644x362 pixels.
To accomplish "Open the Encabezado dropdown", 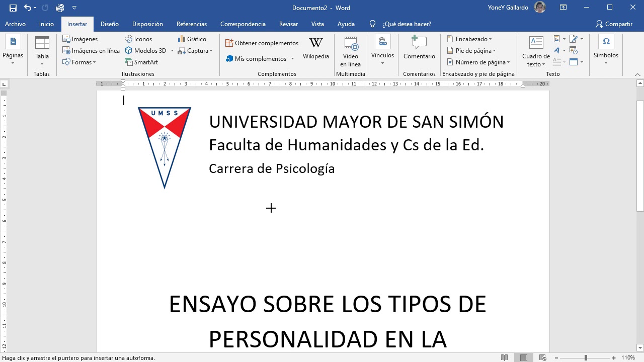I will click(469, 39).
